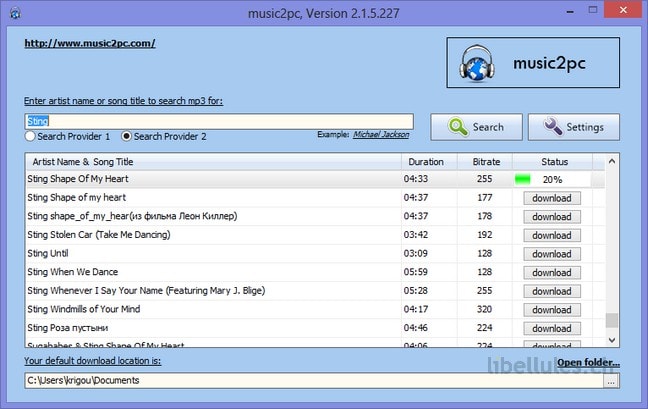Click the Status column header
Screen dimensions: 648x409
coord(553,162)
